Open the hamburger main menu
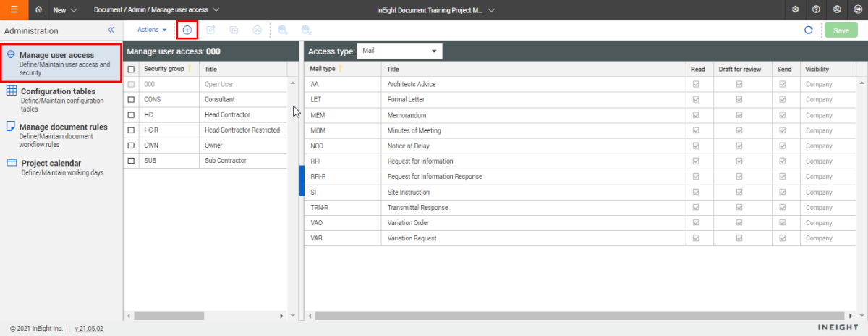The width and height of the screenshot is (868, 336). pyautogui.click(x=14, y=10)
